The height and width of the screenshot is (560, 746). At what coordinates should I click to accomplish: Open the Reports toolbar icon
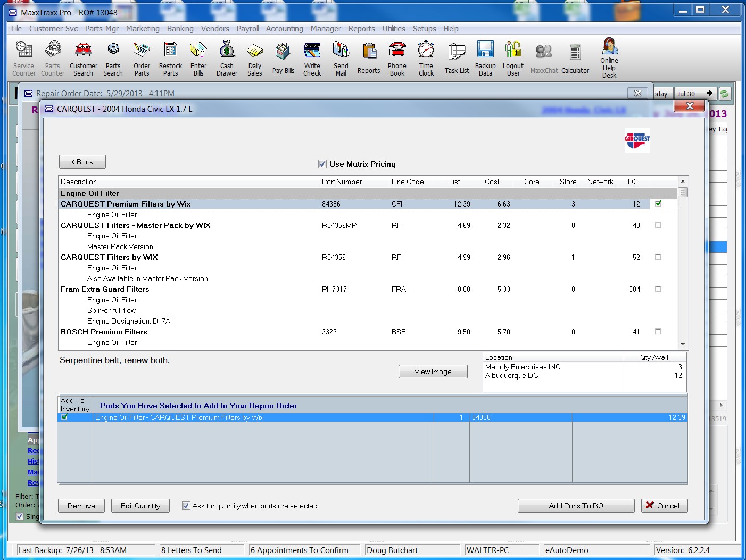(369, 59)
